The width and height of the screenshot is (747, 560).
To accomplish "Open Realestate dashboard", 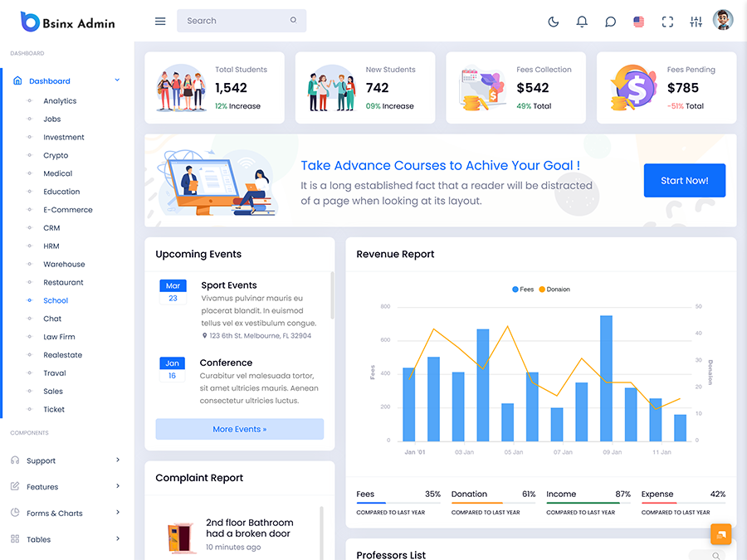I will pyautogui.click(x=62, y=355).
